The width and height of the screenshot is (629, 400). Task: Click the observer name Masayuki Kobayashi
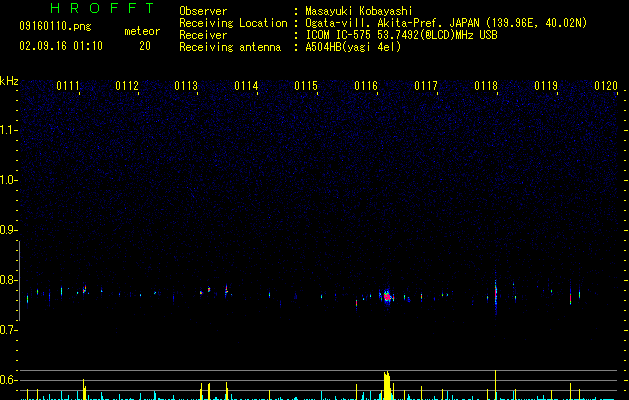click(359, 11)
